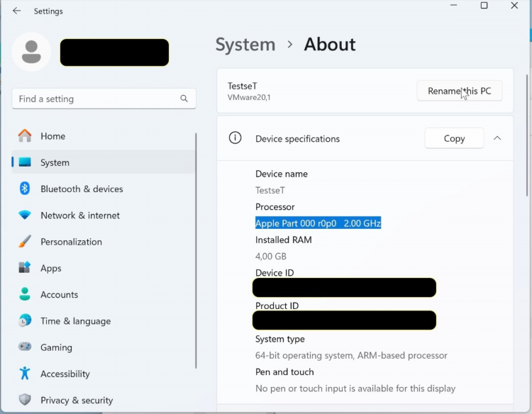Click the user profile avatar icon
Image resolution: width=532 pixels, height=414 pixels.
31,52
